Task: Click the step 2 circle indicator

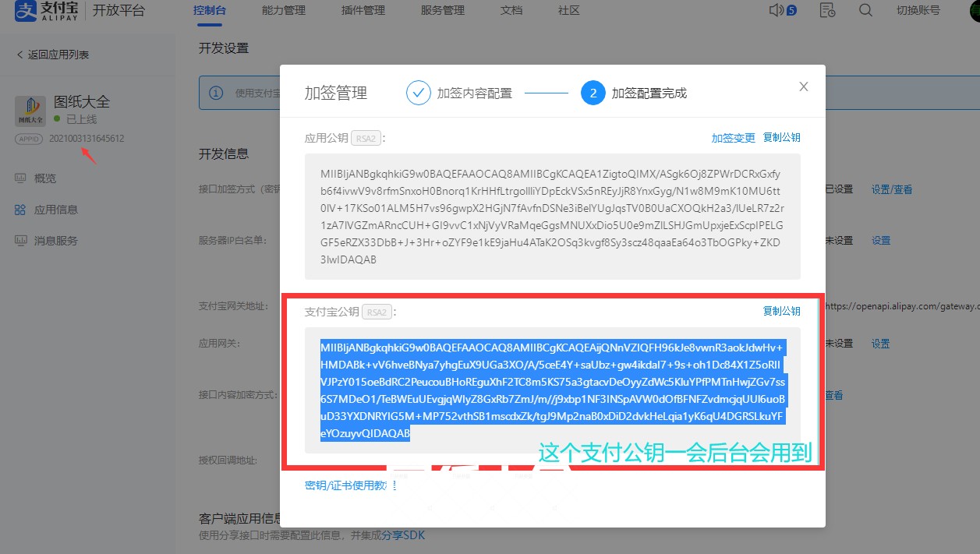Action: point(593,93)
